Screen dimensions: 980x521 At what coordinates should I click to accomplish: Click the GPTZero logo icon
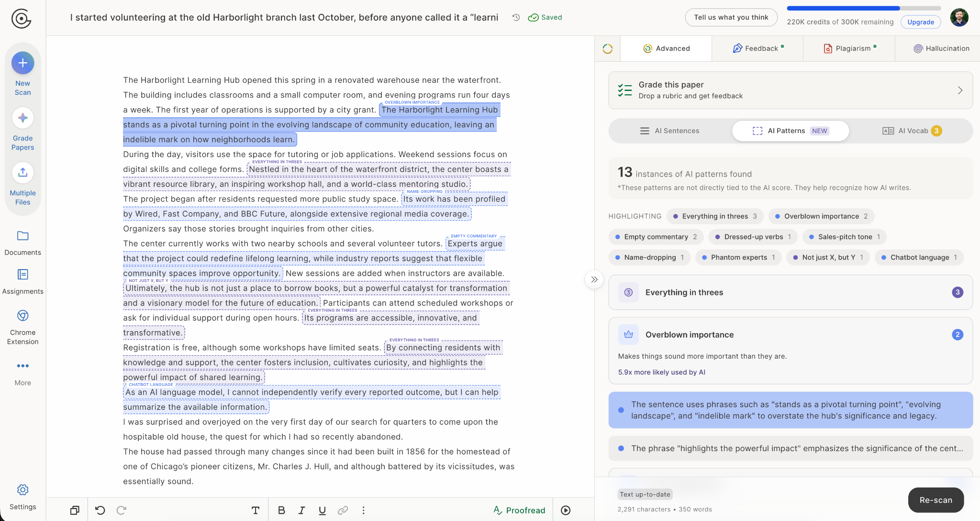21,19
